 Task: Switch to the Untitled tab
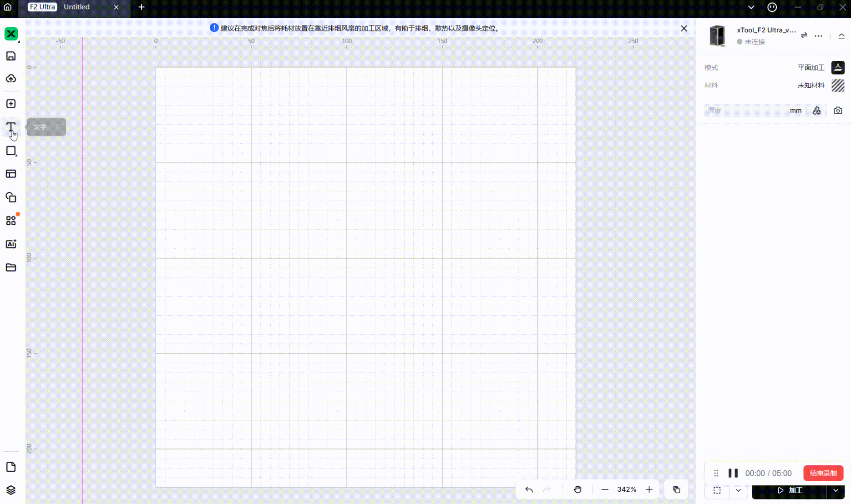point(76,7)
